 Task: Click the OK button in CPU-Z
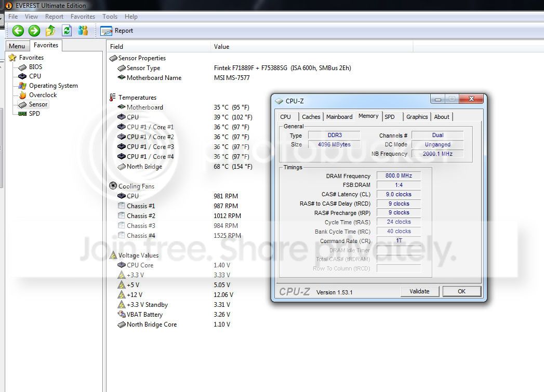point(461,291)
